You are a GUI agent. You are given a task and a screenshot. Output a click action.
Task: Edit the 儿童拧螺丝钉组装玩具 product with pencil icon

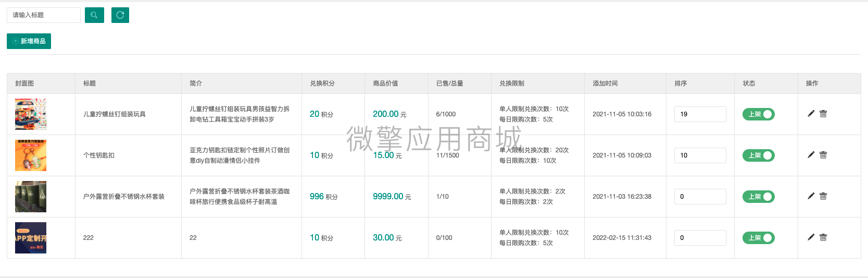(x=811, y=114)
